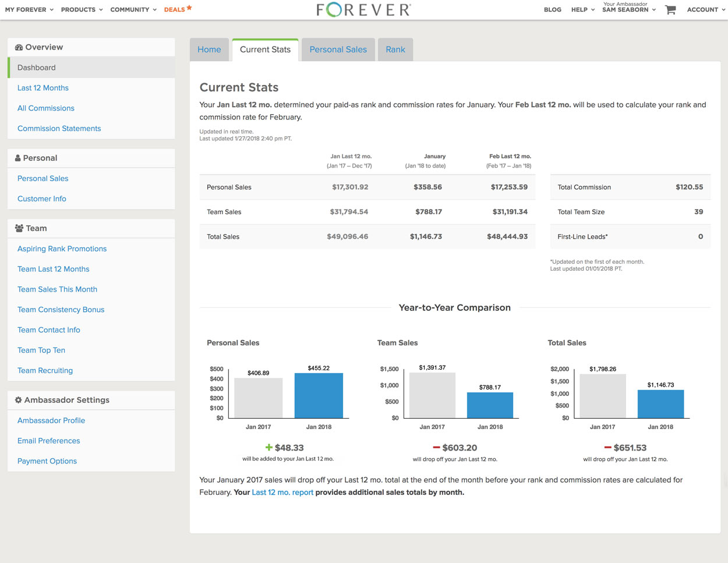Image resolution: width=728 pixels, height=563 pixels.
Task: Expand the Account dropdown menu
Action: click(706, 10)
